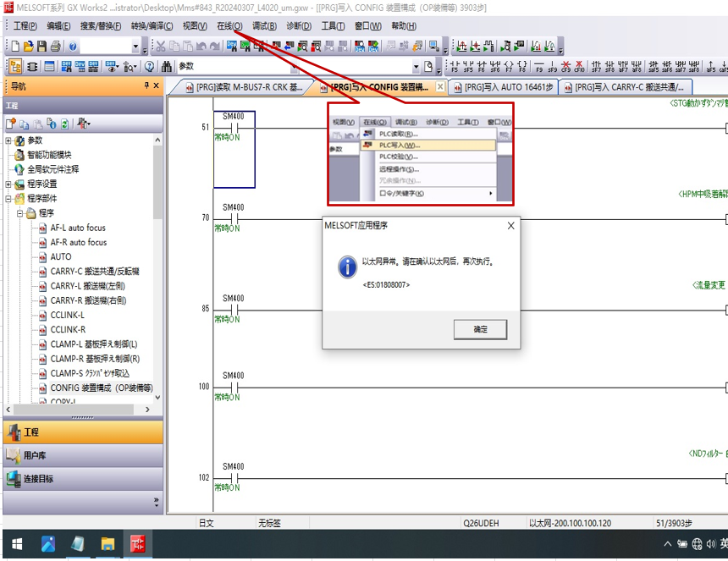
Task: Insert F5 open contact ladder symbol
Action: (x=455, y=66)
